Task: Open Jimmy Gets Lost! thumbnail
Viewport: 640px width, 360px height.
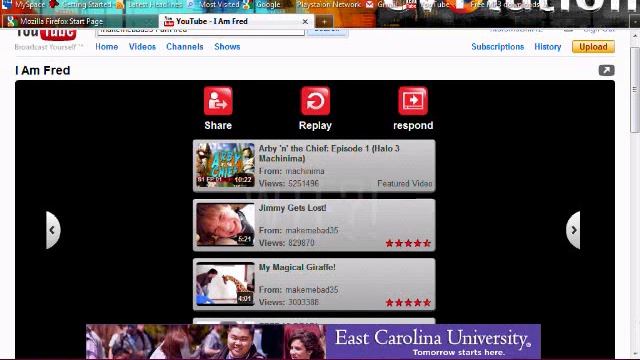Action: tap(225, 224)
